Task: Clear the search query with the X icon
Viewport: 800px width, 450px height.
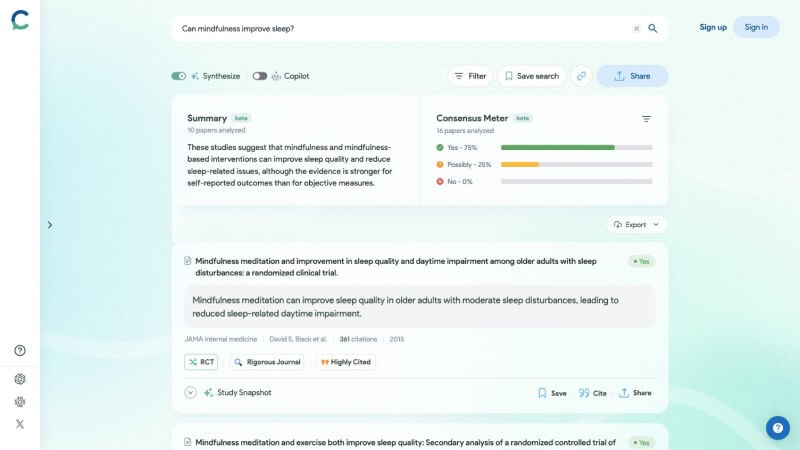Action: [x=636, y=28]
